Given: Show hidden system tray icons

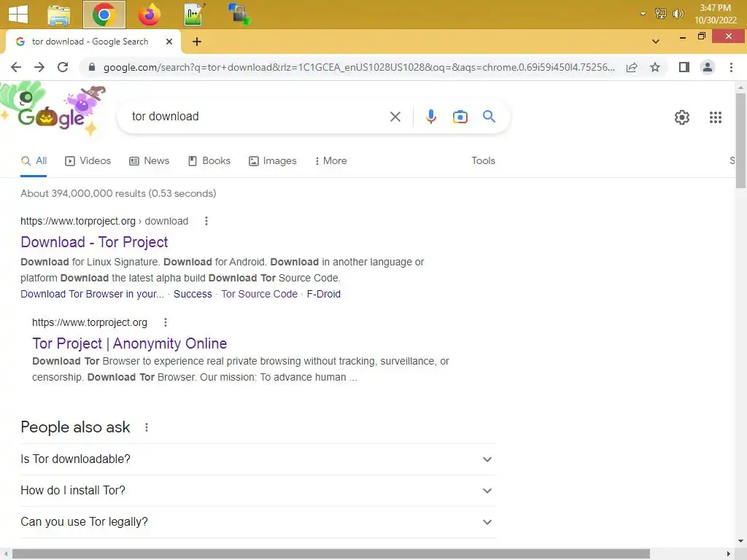Looking at the screenshot, I should 643,14.
